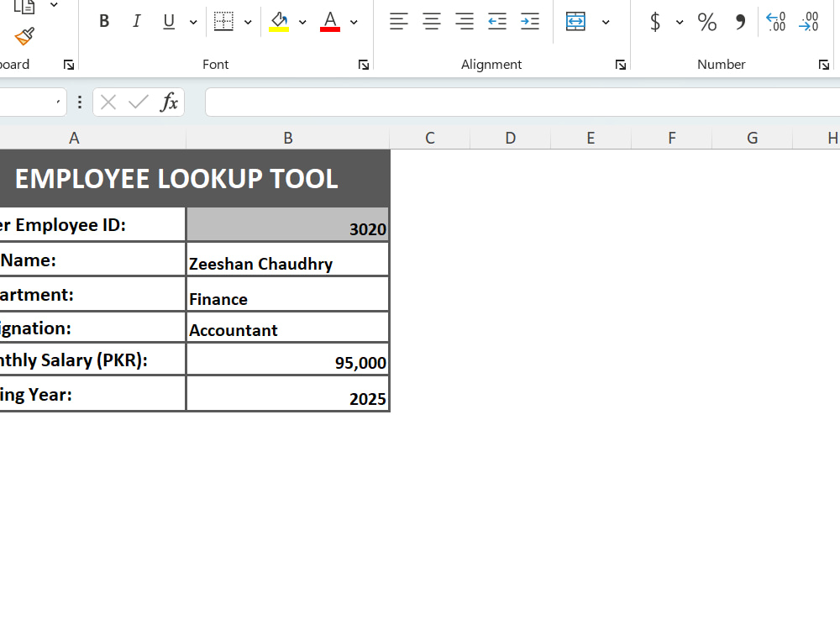Screen dimensions: 840x630
Task: Select the cell containing Zeeshan Chaudhry
Action: (287, 260)
